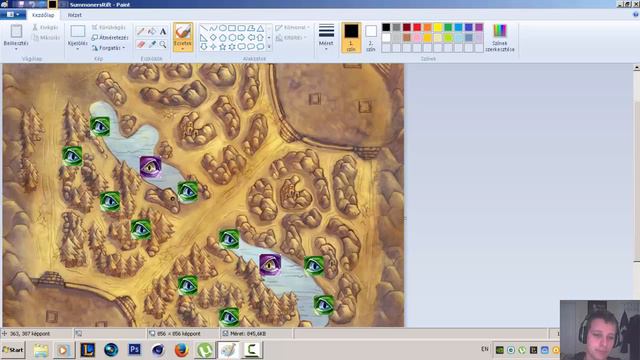Select the Color picker eyedropper tool
Viewport: 640px width, 360px height.
(x=152, y=44)
